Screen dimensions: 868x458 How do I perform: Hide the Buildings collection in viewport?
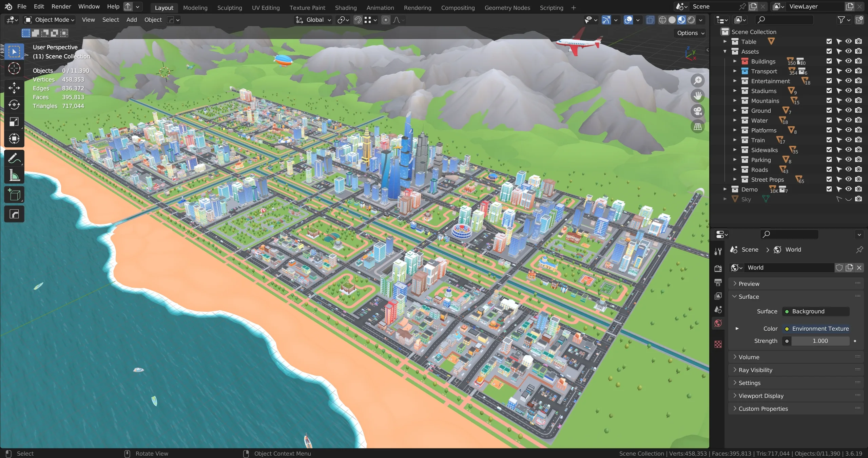click(x=848, y=61)
